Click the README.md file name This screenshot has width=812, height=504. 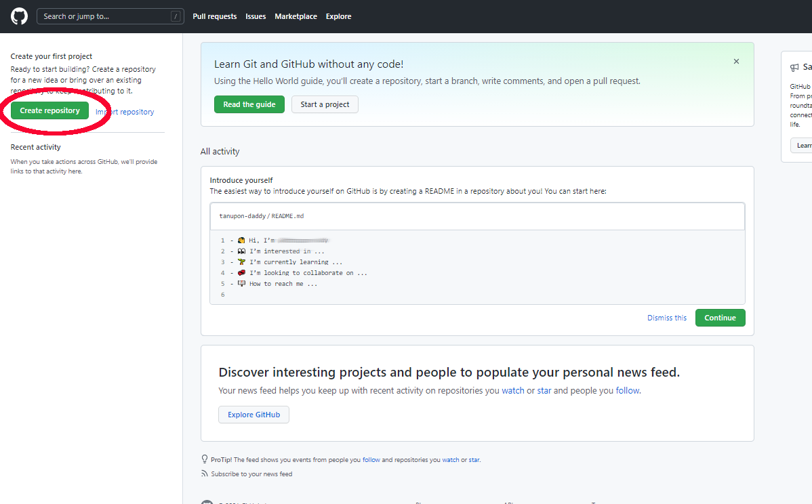tap(287, 216)
